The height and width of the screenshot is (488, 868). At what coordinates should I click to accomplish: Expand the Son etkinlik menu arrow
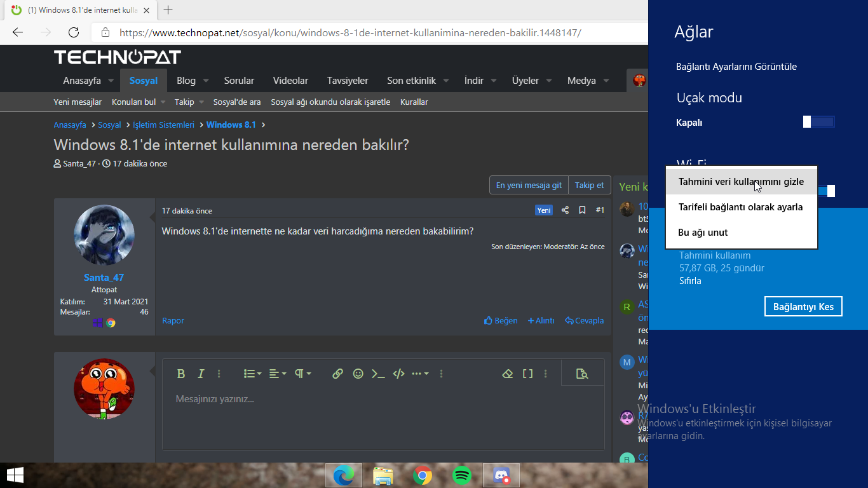tap(445, 81)
